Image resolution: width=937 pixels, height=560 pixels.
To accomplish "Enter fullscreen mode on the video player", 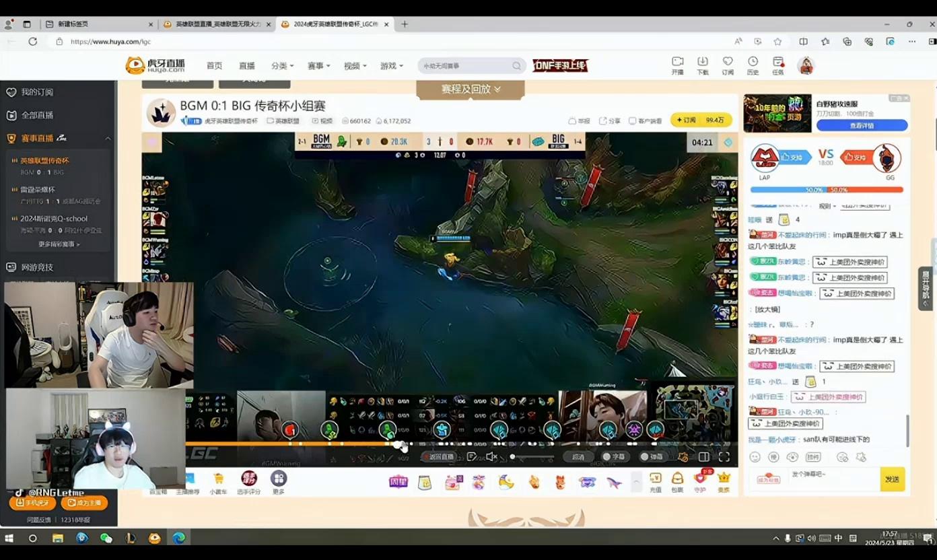I will (x=724, y=457).
